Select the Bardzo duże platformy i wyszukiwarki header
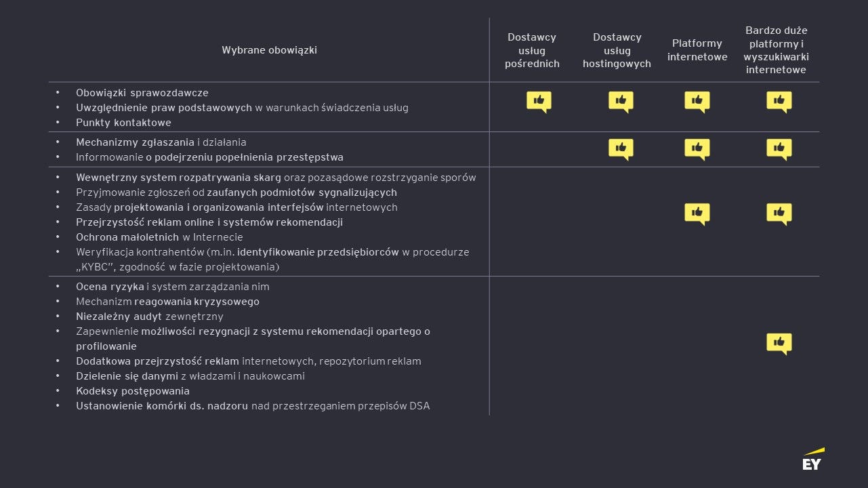868x488 pixels. (777, 50)
